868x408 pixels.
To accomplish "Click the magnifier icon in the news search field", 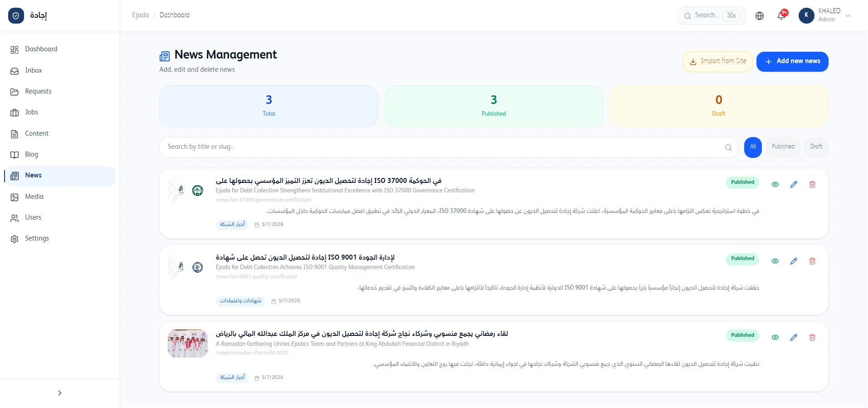I will (728, 147).
